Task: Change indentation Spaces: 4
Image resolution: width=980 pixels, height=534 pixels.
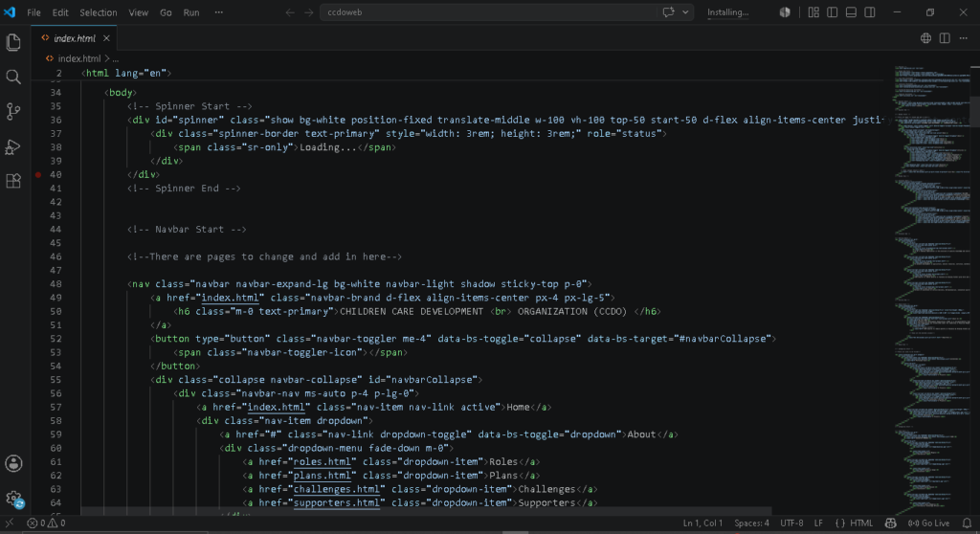Action: coord(752,523)
